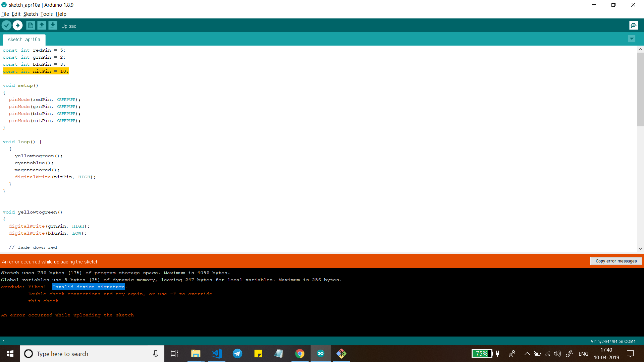Open the Tools menu

point(47,14)
